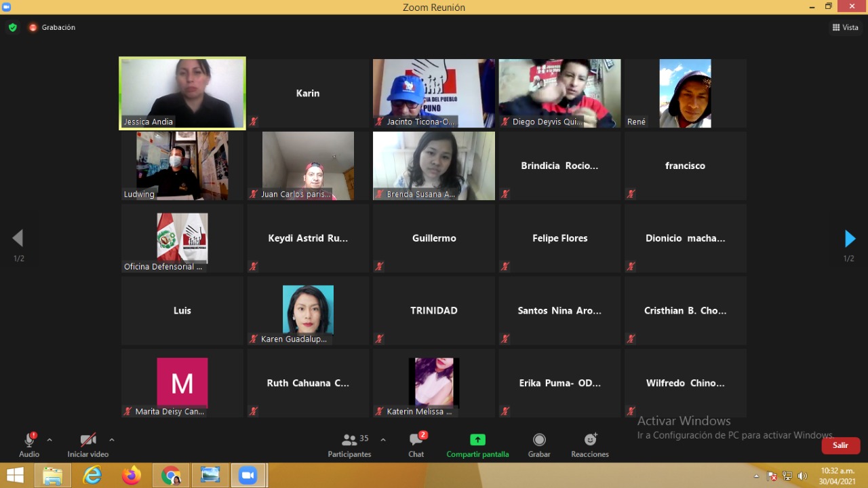Open volume control in system tray

coord(803,476)
